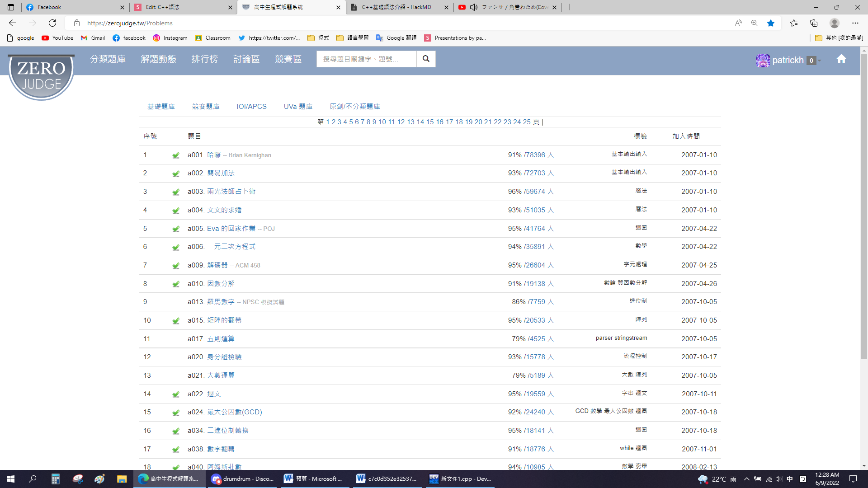Open the 排行榜 menu item
Image resolution: width=868 pixels, height=488 pixels.
point(205,59)
